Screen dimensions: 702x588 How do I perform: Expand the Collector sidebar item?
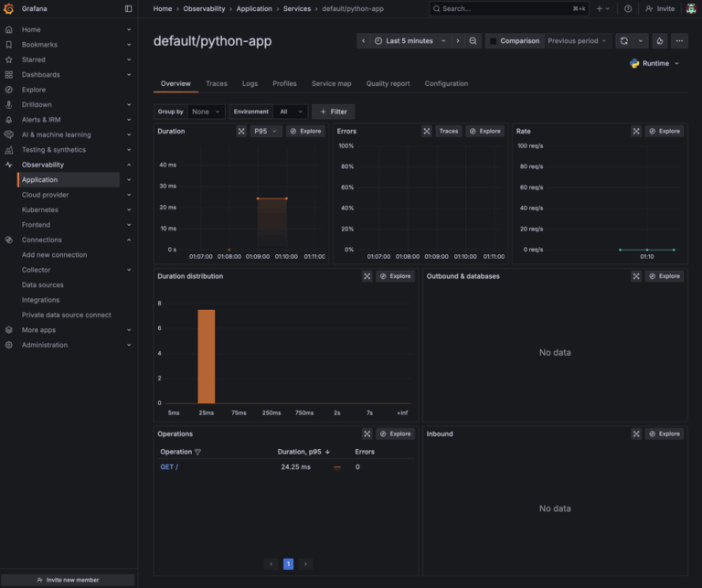129,270
